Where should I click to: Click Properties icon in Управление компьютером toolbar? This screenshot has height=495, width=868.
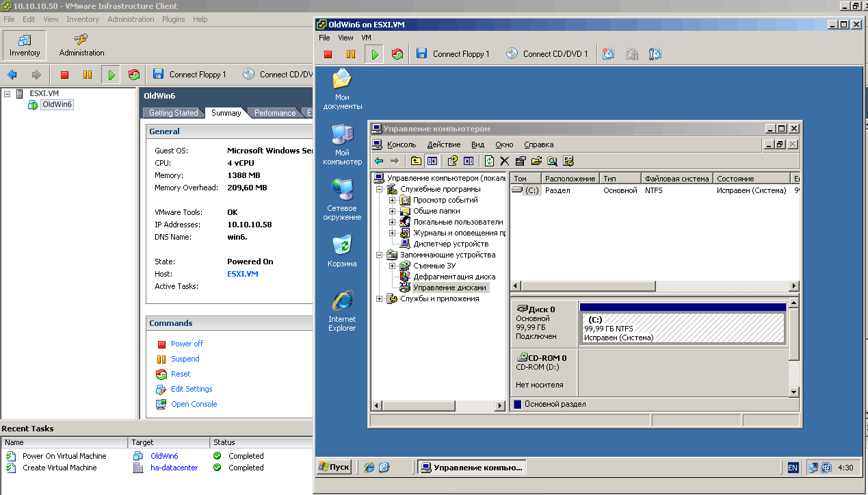(x=521, y=161)
